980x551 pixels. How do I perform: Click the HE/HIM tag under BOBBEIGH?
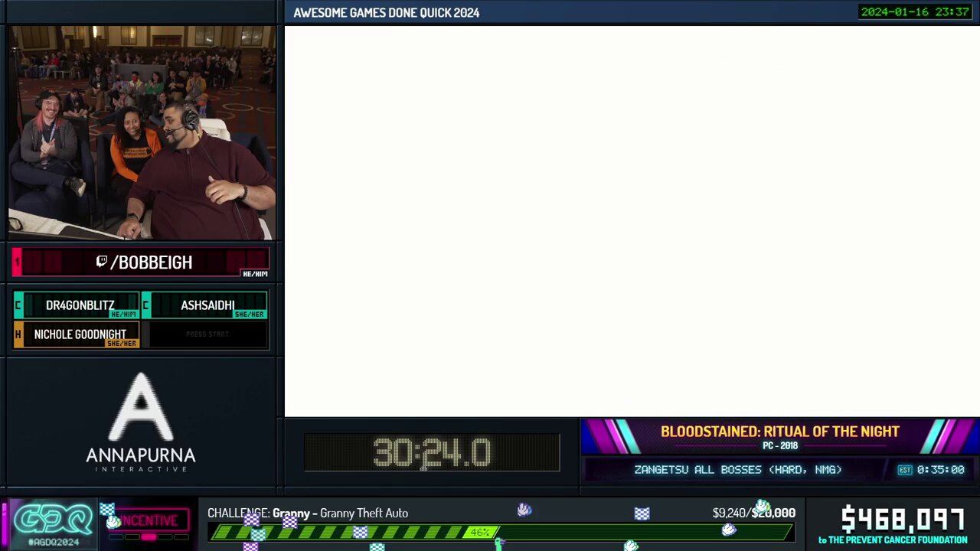click(x=255, y=274)
